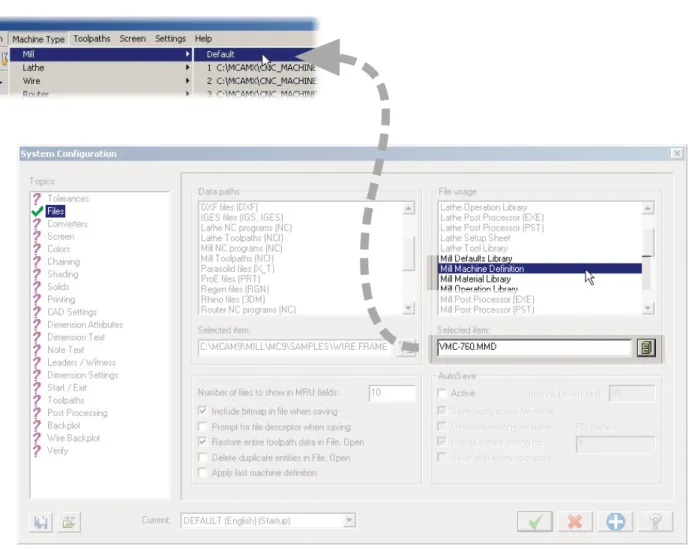Select the second C:\MCAMX\CNC_MACHINE entry
The height and width of the screenshot is (549, 689).
tap(261, 81)
